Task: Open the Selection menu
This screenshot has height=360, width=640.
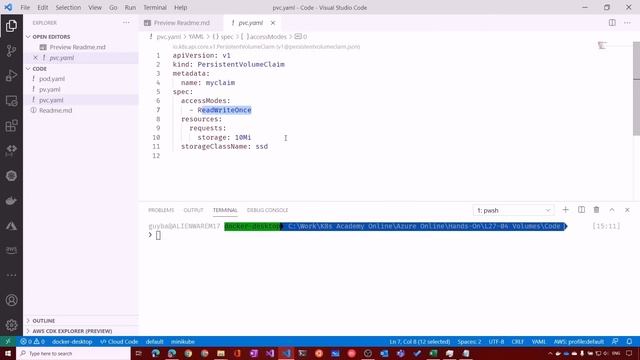Action: click(68, 7)
